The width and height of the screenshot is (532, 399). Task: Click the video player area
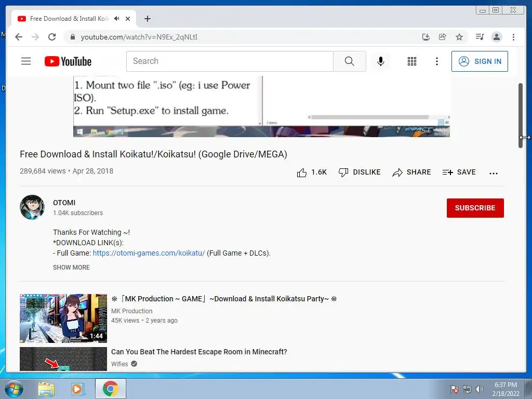click(262, 107)
